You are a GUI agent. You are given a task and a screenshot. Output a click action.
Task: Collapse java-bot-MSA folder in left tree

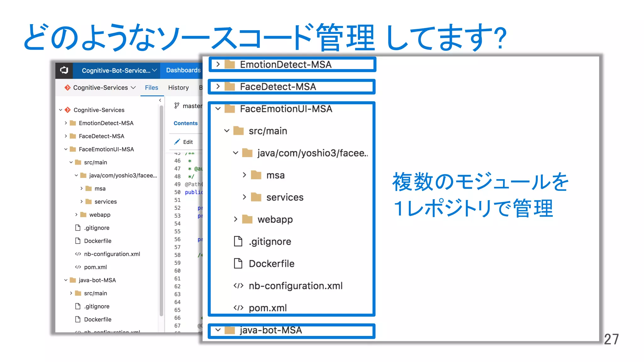pyautogui.click(x=66, y=280)
